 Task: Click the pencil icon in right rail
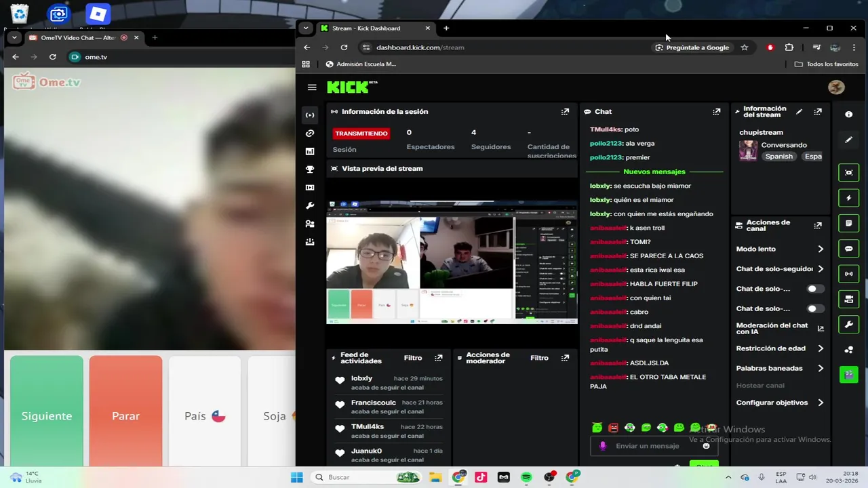849,140
